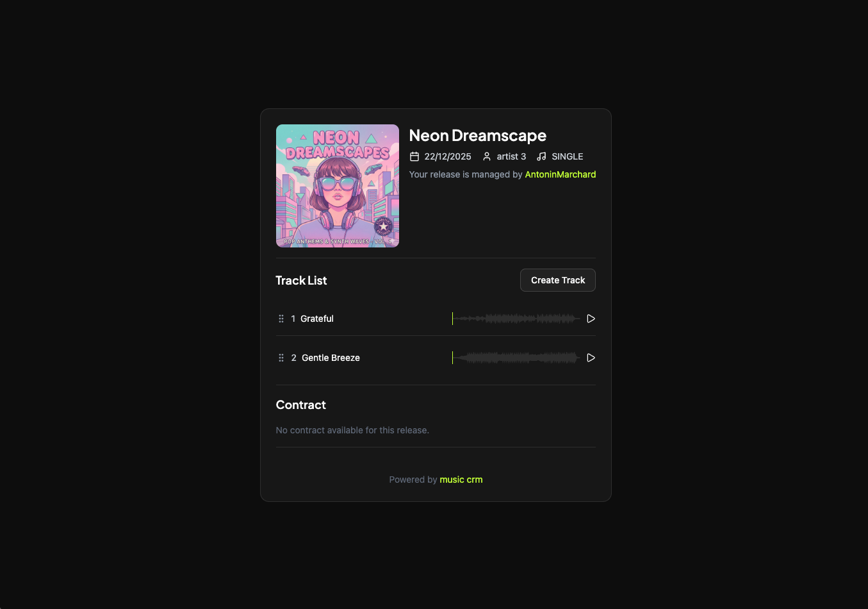
Task: Open the Neon Dreamscapes album artwork
Action: (x=338, y=185)
